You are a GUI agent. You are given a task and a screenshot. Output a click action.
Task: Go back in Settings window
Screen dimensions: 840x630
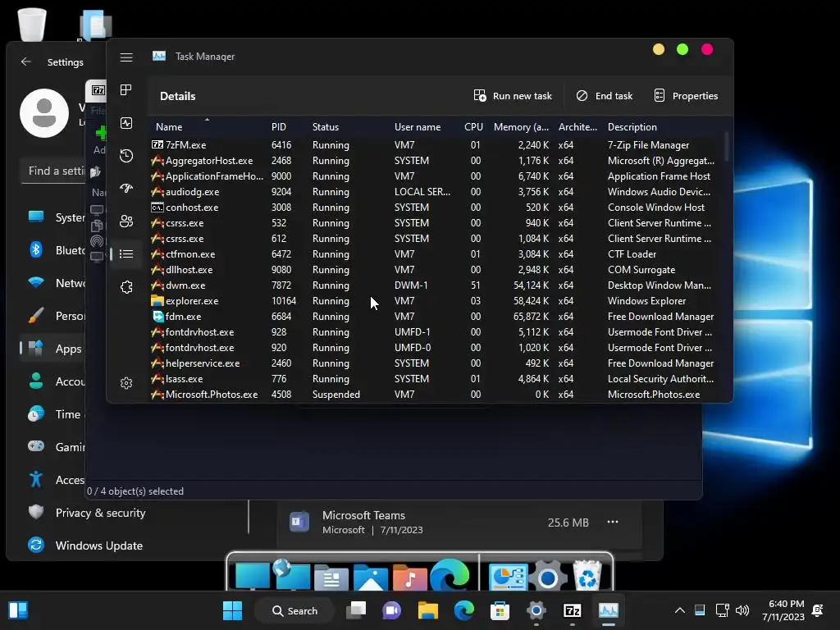(25, 62)
